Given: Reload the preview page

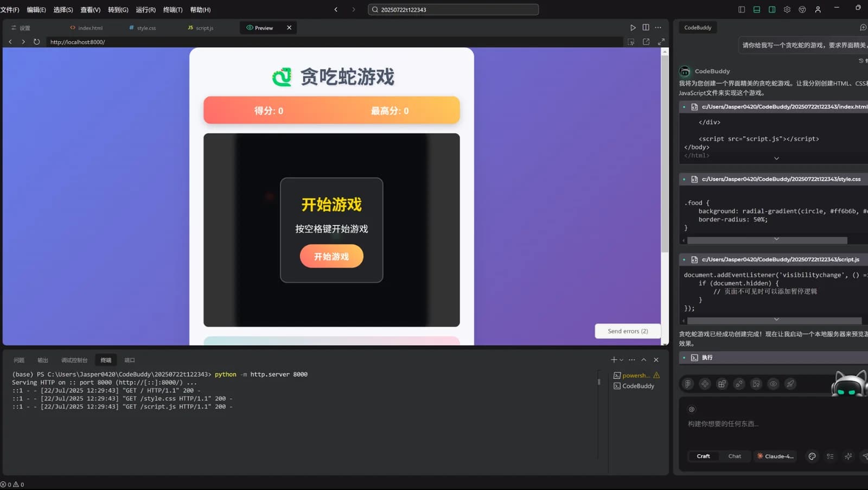Looking at the screenshot, I should (x=37, y=42).
